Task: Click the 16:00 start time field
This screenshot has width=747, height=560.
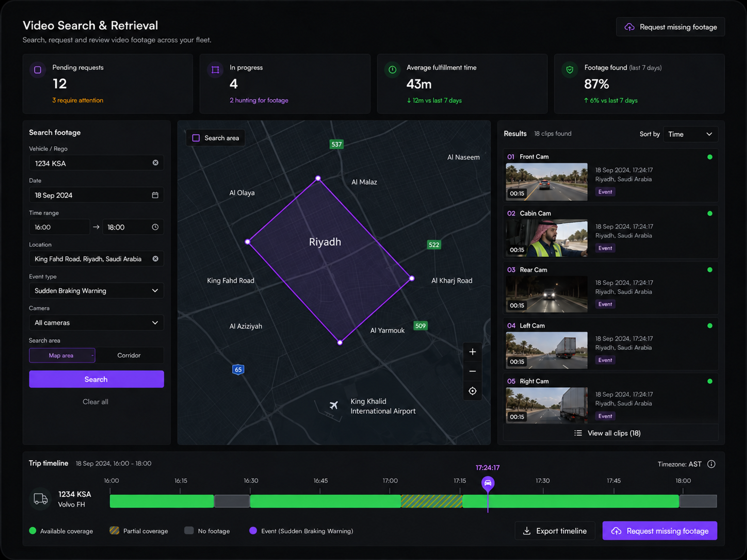Action: tap(60, 227)
